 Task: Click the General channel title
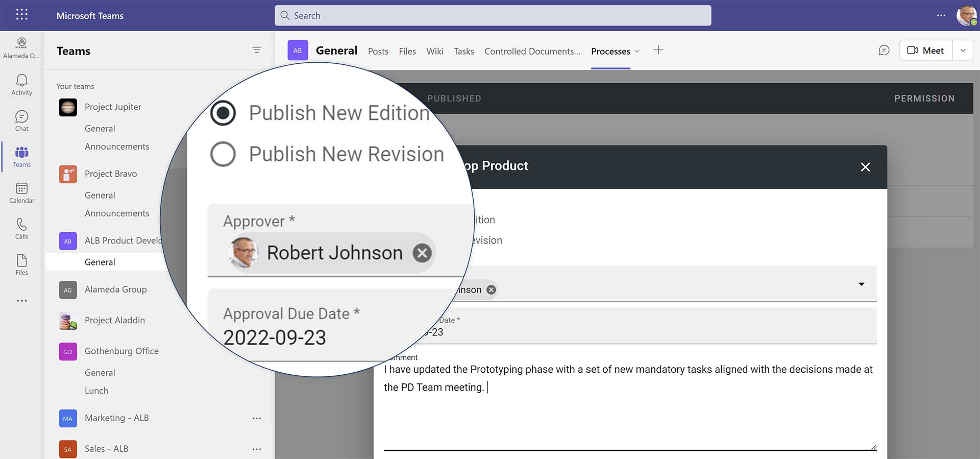tap(336, 51)
